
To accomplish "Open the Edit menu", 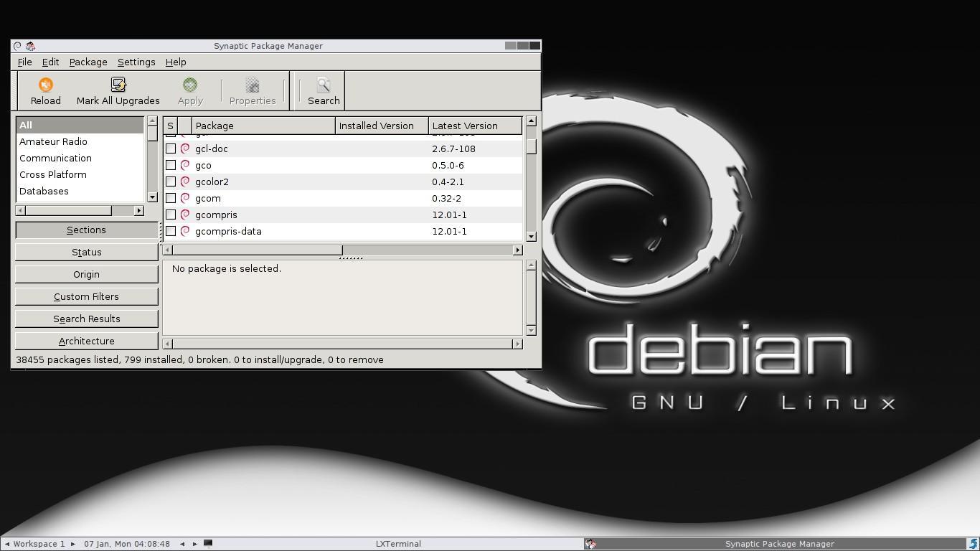I will [50, 62].
